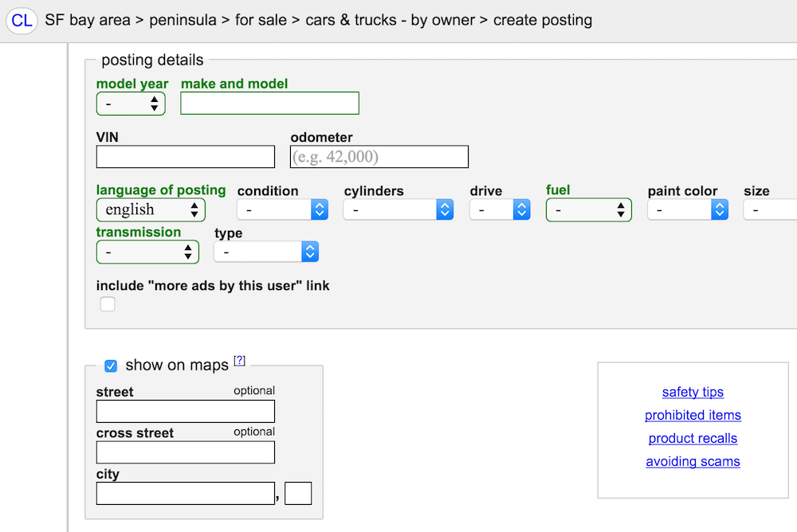797x532 pixels.
Task: Focus the make and model text field
Action: click(x=270, y=104)
